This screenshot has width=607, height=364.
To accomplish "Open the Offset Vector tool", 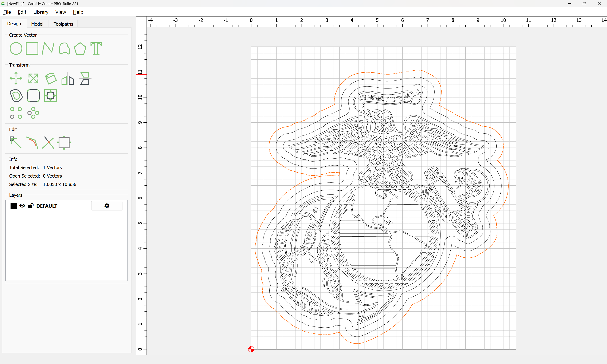I will coord(16,96).
